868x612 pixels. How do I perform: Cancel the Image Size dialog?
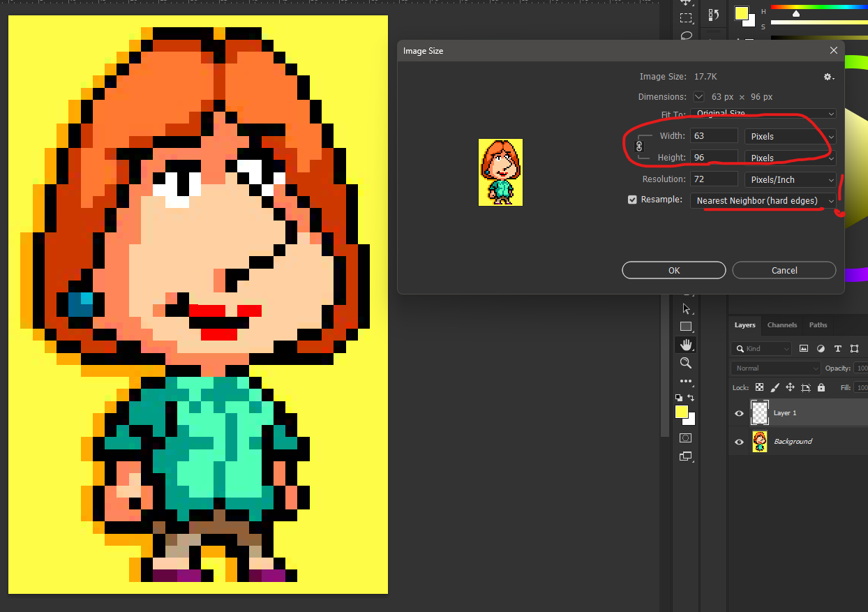pos(784,270)
